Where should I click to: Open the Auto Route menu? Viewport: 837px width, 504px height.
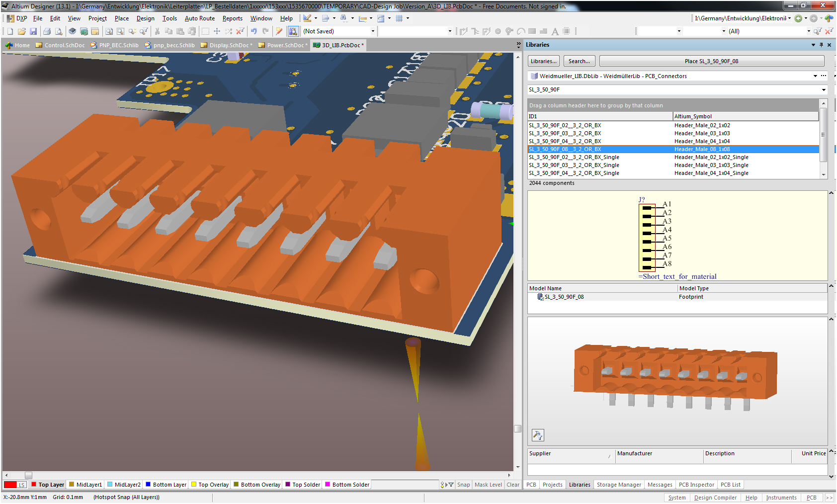point(199,18)
